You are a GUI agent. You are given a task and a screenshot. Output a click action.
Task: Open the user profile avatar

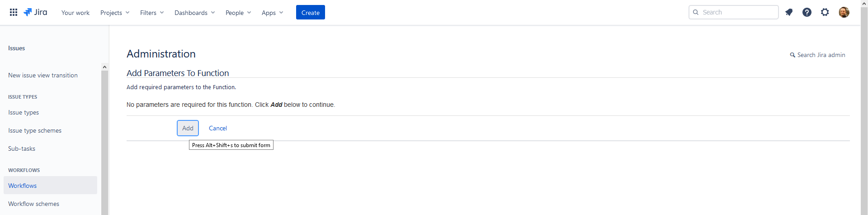pyautogui.click(x=844, y=12)
